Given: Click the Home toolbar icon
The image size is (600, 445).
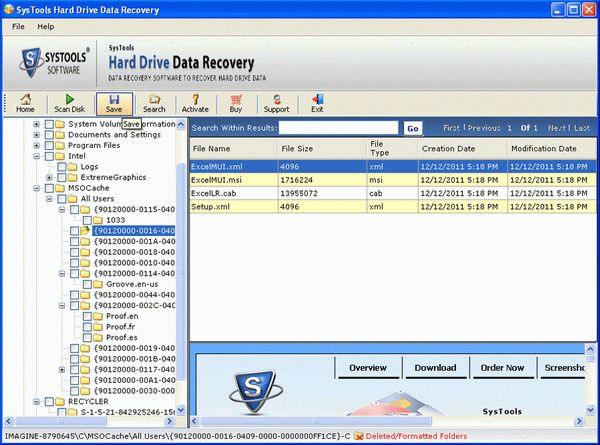Looking at the screenshot, I should pyautogui.click(x=25, y=102).
